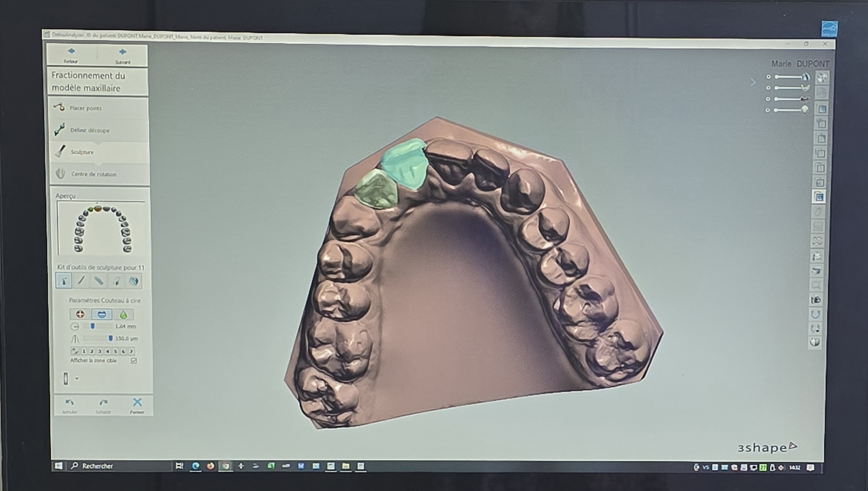Select the third cube view icon
This screenshot has width=868, height=491.
(x=821, y=138)
